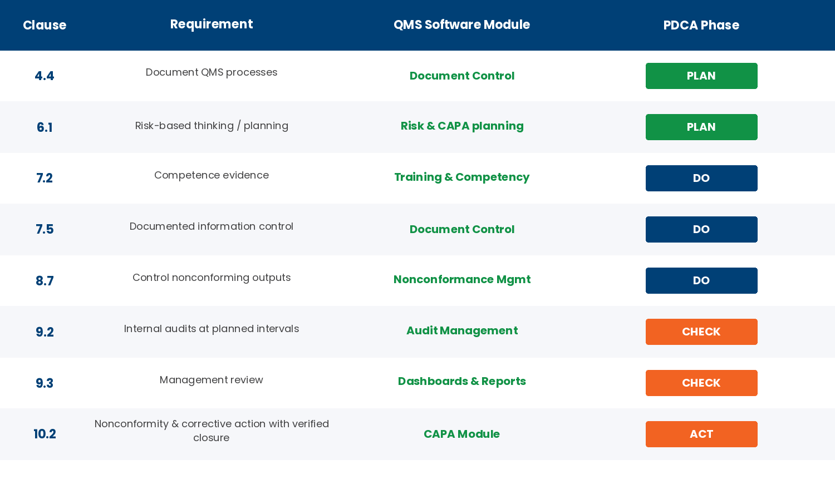The image size is (835, 504).
Task: Open 'Risk & CAPA planning' module
Action: [462, 126]
